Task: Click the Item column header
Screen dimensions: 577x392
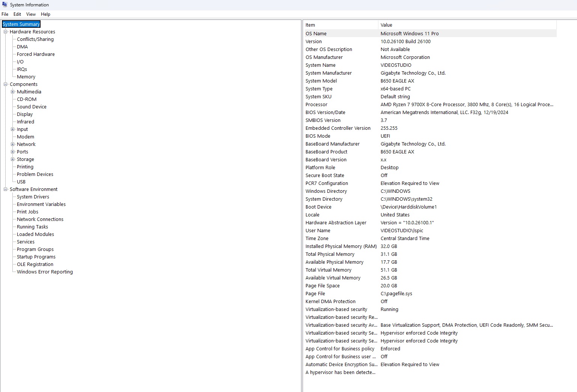Action: 340,25
